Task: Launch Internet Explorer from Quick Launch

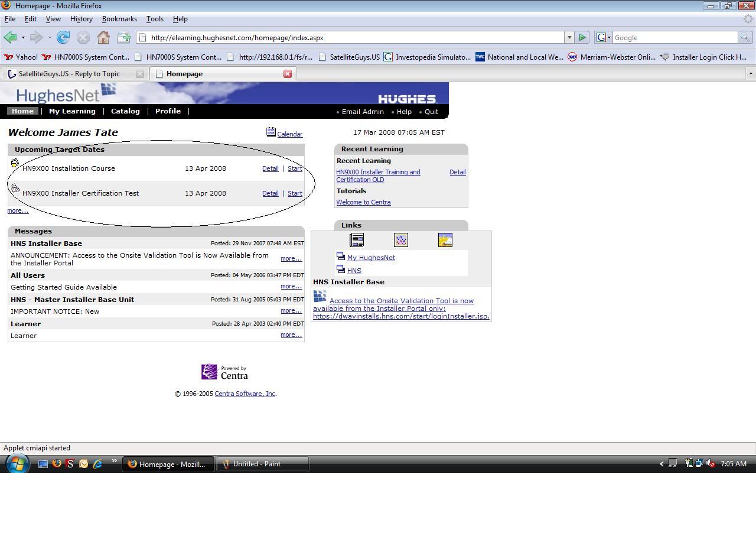Action: point(97,464)
